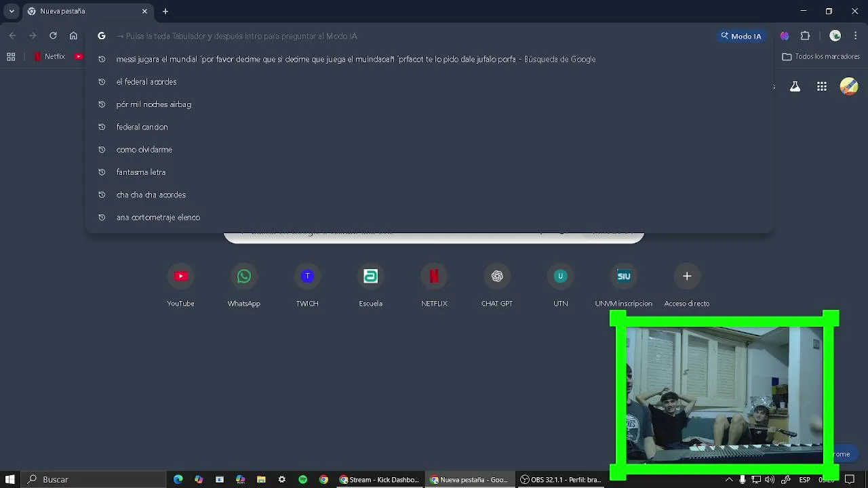The image size is (868, 488).
Task: Click the Buscar taskbar search box
Action: click(94, 479)
